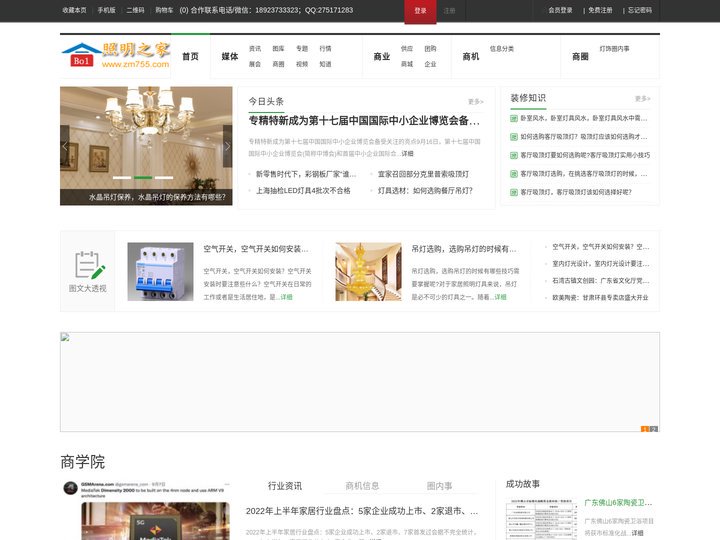Go to 资讯 under 媒体
Image resolution: width=720 pixels, height=540 pixels.
coord(255,48)
